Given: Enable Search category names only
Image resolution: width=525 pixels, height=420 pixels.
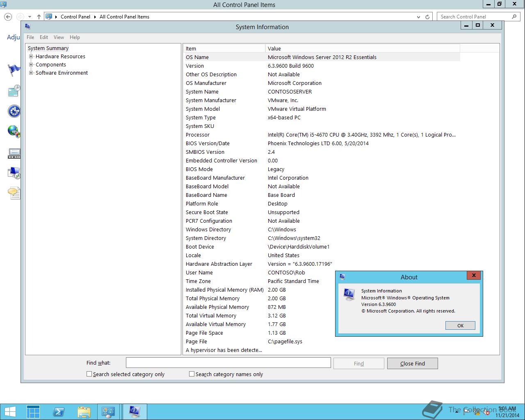Looking at the screenshot, I should [x=192, y=374].
